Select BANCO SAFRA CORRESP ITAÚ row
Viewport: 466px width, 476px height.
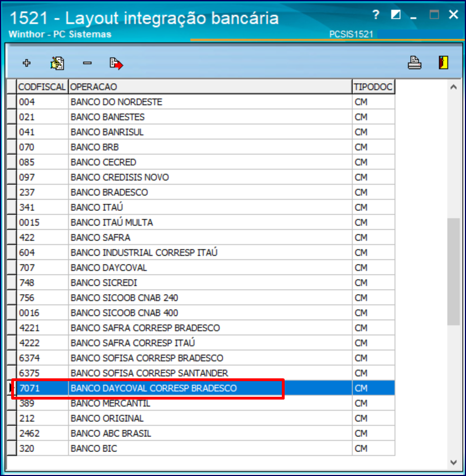201,343
